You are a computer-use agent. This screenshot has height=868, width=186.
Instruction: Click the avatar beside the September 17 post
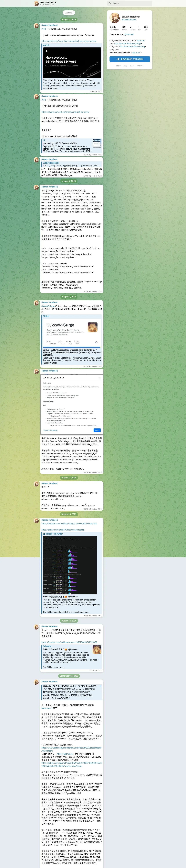coord(37,682)
